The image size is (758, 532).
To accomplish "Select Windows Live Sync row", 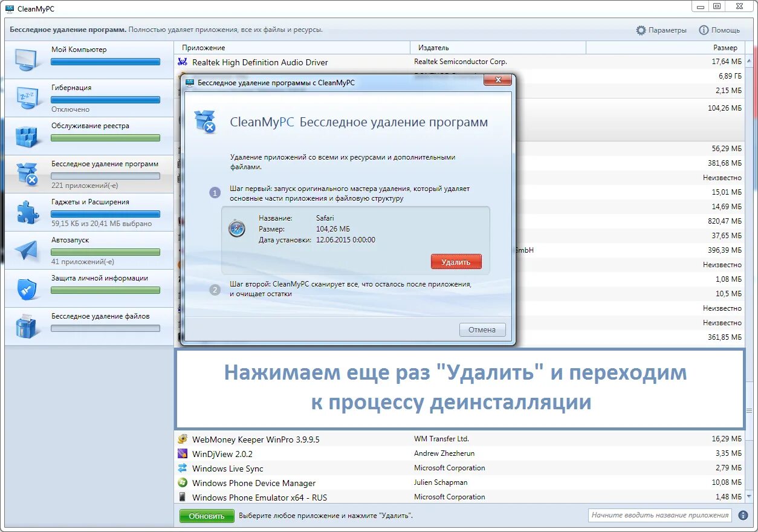I will pos(459,468).
